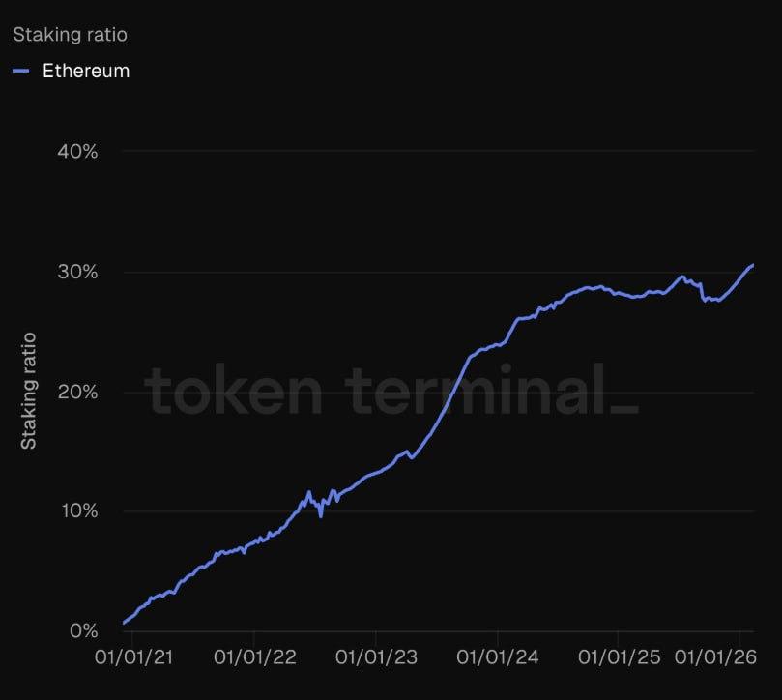Select the 01/01/24 x-axis date label

(498, 658)
